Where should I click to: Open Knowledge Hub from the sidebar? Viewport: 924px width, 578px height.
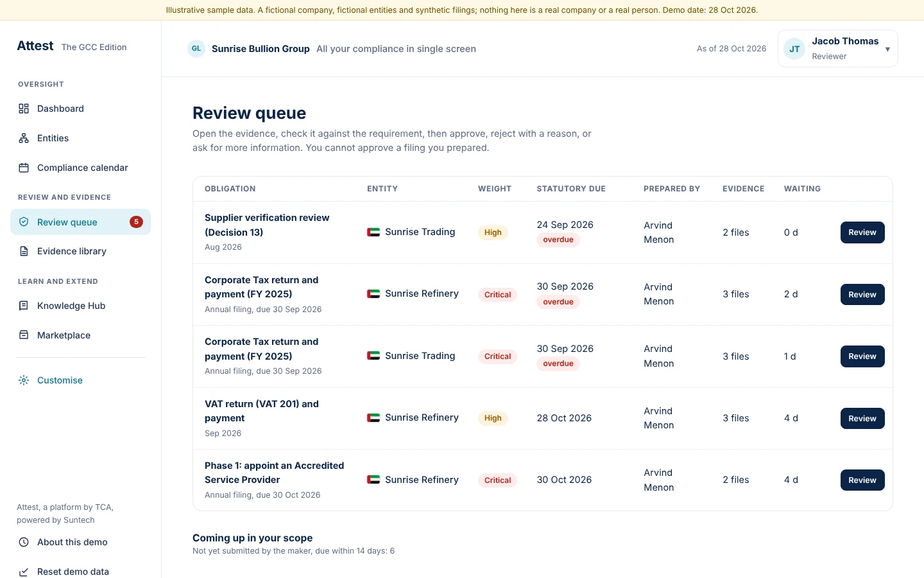click(x=80, y=306)
